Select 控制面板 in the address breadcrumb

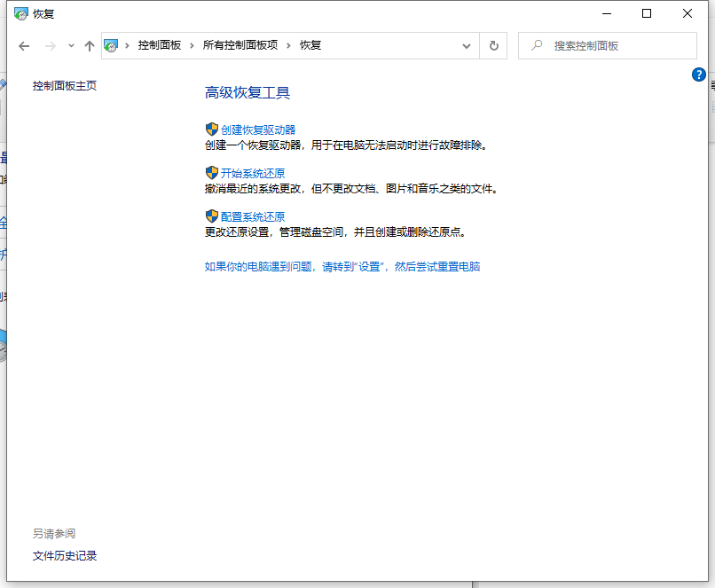(x=159, y=45)
